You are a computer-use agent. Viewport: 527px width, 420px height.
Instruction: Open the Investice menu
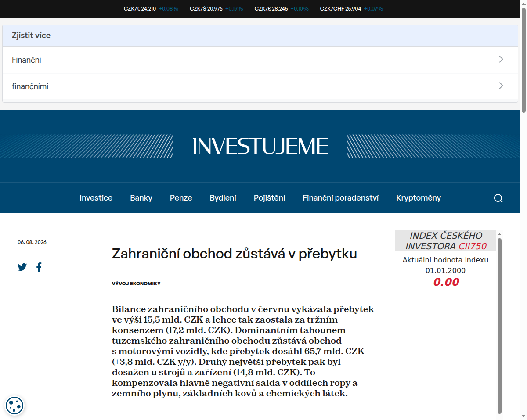tap(96, 198)
